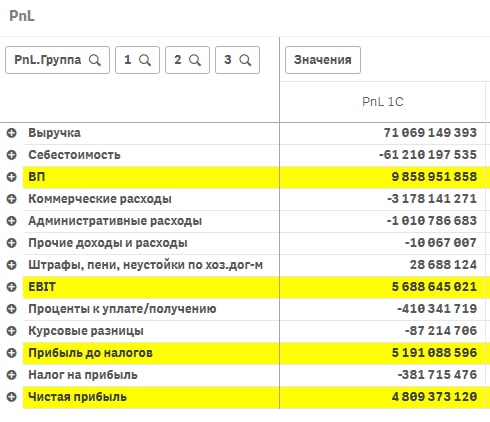Expand the Курсовые разницы row
Viewport: 490px width, 422px height.
pyautogui.click(x=12, y=331)
